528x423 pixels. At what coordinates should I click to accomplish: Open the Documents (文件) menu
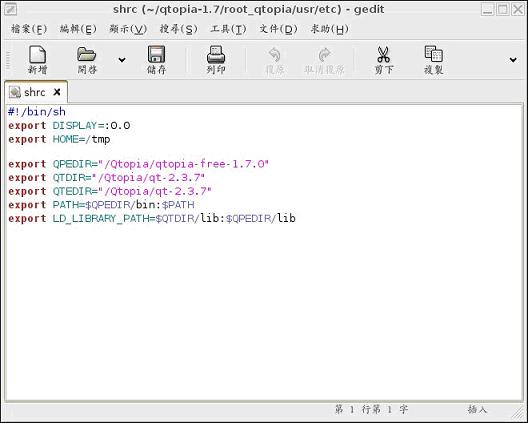click(278, 29)
